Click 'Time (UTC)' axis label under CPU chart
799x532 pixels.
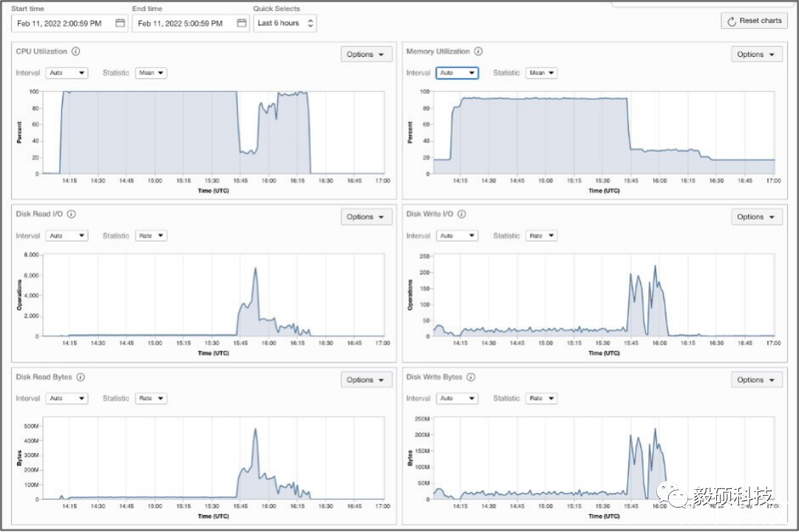(214, 191)
